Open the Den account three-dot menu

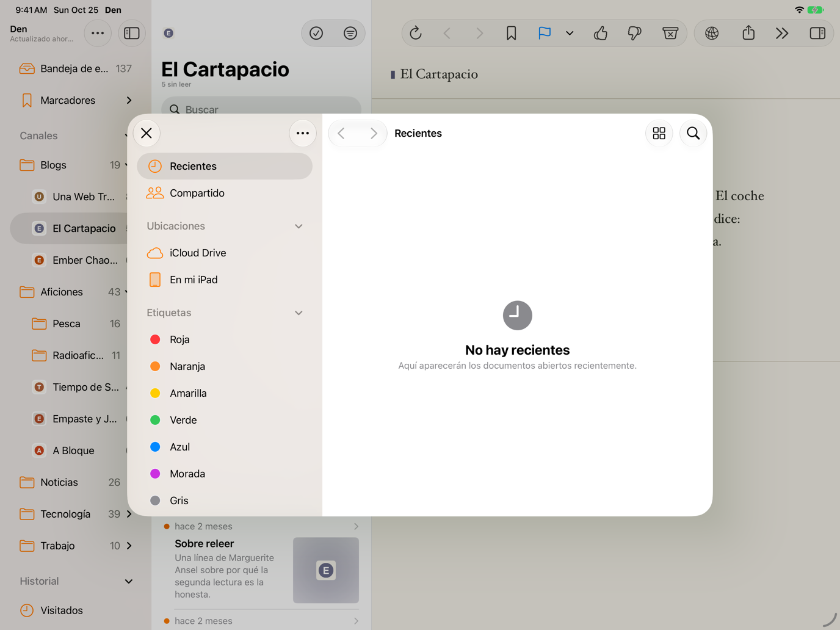click(98, 33)
